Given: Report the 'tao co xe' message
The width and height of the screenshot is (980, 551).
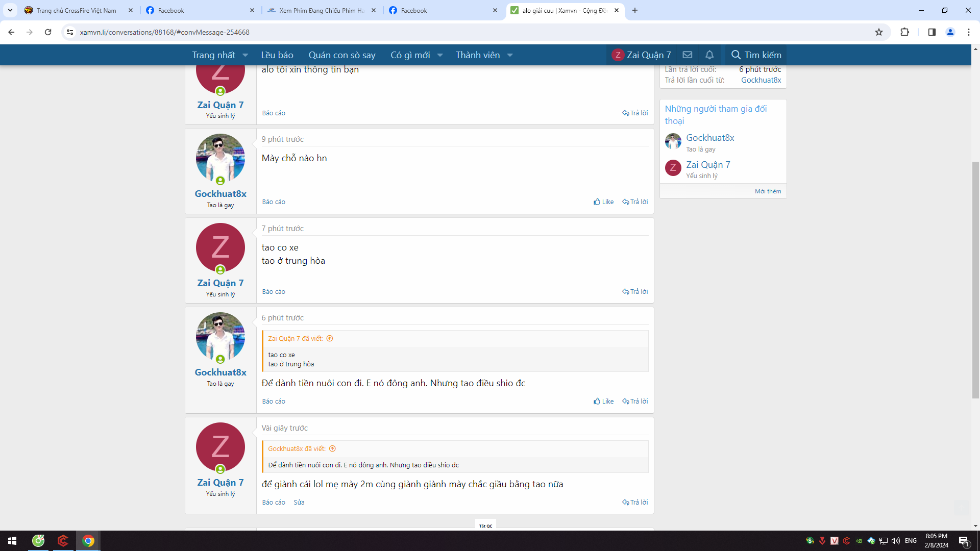Looking at the screenshot, I should pos(274,292).
